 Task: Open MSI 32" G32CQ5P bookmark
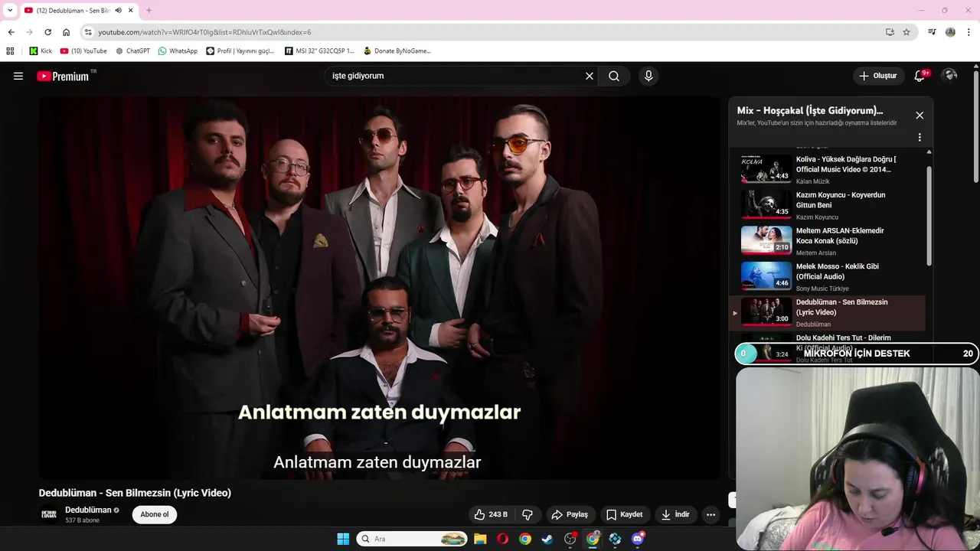319,51
